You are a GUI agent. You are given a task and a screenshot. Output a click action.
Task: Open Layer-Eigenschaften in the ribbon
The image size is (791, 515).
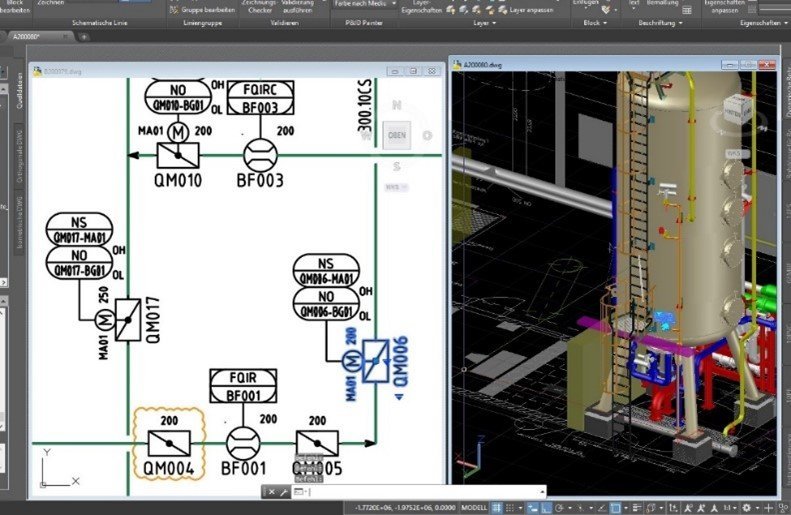click(x=421, y=7)
